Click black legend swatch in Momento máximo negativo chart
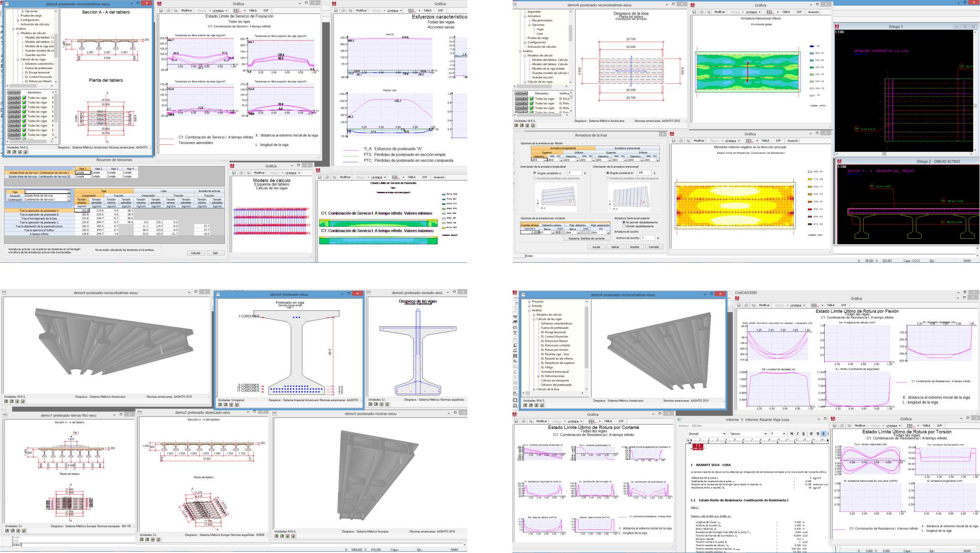 (810, 224)
